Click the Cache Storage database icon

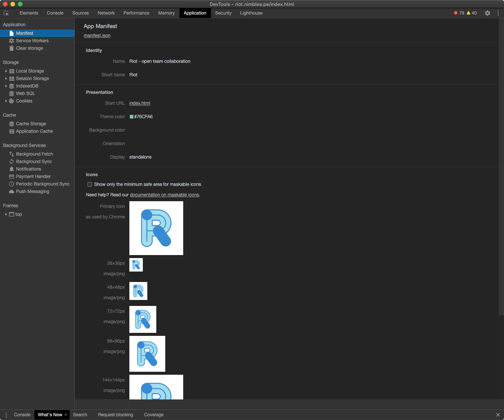click(x=12, y=124)
